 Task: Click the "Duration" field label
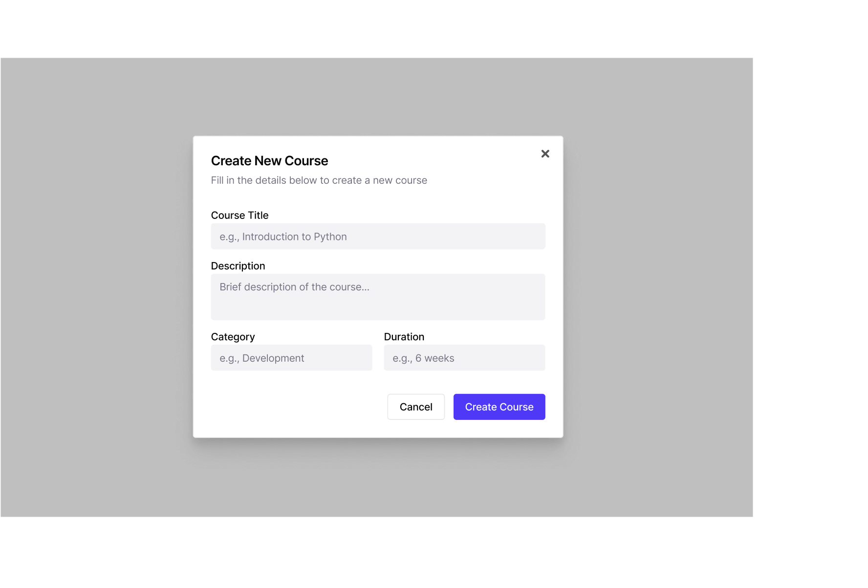[x=404, y=337]
